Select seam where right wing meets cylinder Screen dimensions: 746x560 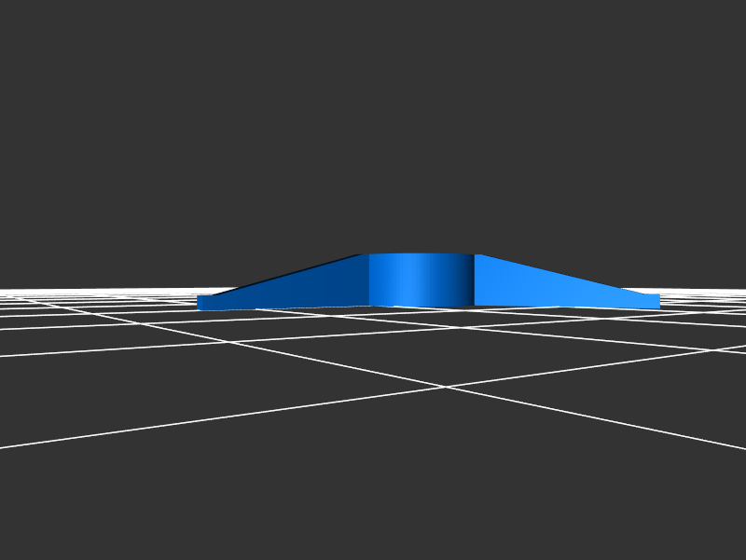475,280
